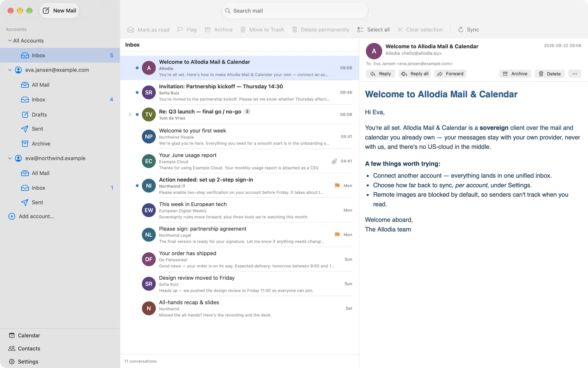Click the unread dot on Invitation email

point(137,92)
